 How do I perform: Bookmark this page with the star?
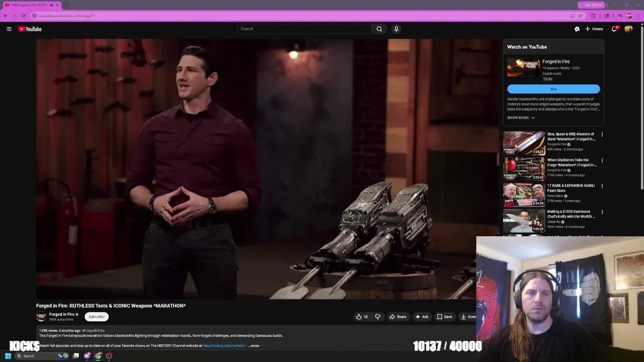coord(581,16)
